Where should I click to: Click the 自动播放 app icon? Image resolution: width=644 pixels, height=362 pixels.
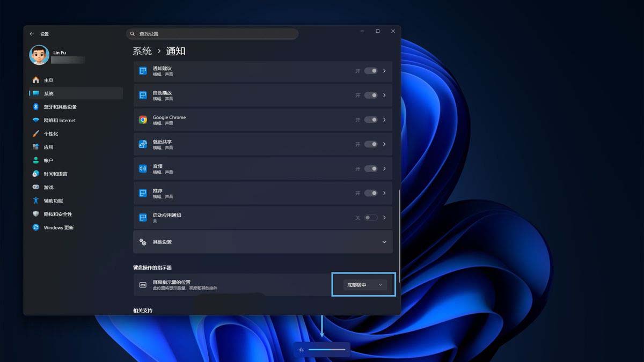(x=143, y=95)
